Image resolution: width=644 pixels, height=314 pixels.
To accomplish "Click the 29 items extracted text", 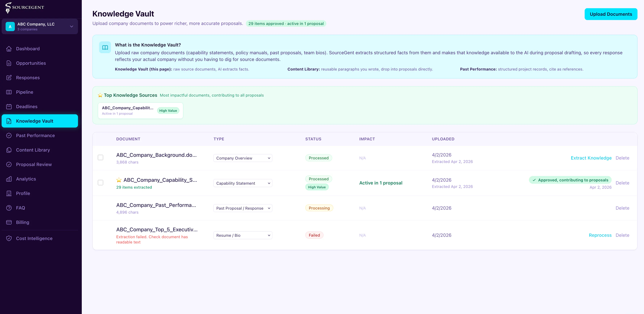I will pyautogui.click(x=134, y=187).
